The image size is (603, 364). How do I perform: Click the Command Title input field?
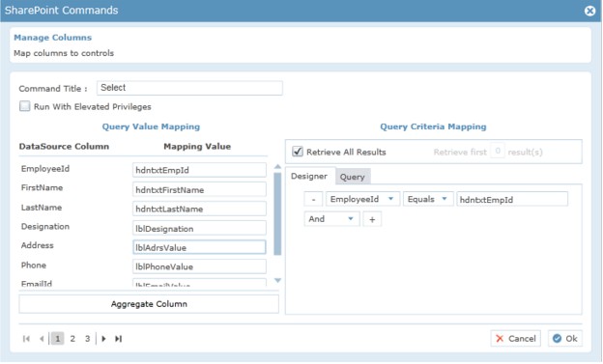pos(189,88)
